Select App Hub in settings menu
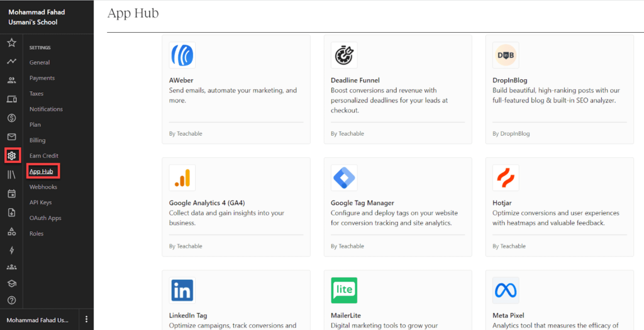644x330 pixels. tap(41, 172)
